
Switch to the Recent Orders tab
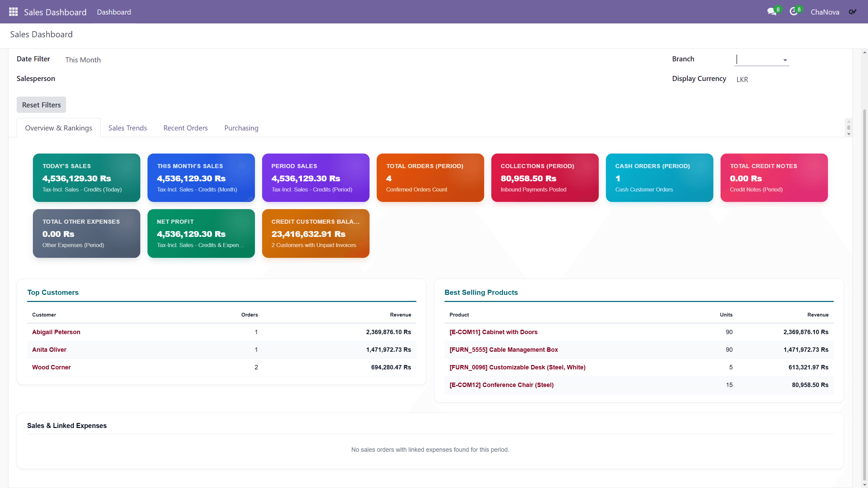(185, 128)
